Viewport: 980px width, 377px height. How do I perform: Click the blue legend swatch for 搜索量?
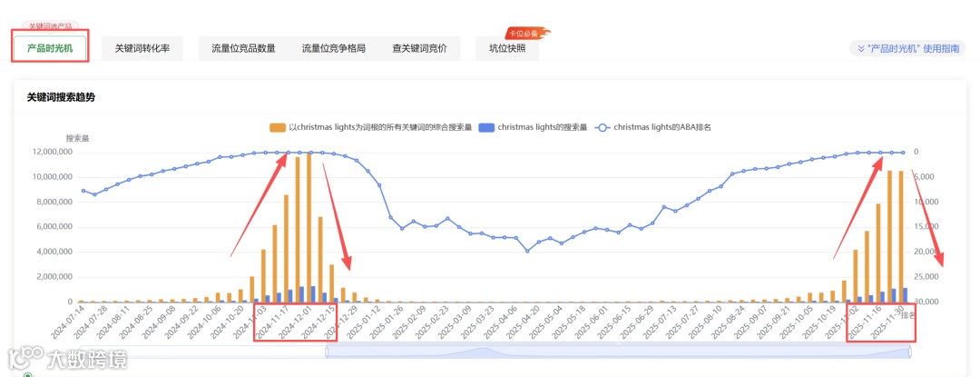pos(486,127)
